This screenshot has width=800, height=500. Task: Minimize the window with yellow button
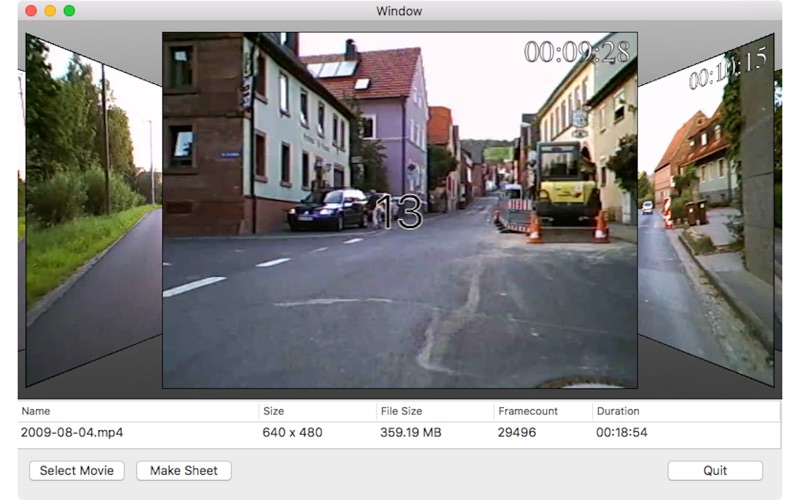coord(50,11)
